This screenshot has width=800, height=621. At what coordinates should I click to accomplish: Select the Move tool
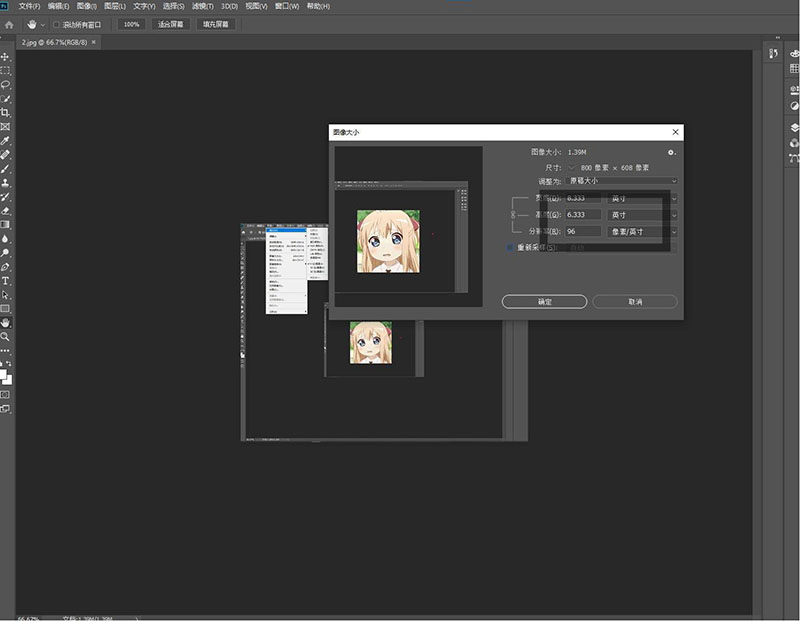tap(6, 57)
